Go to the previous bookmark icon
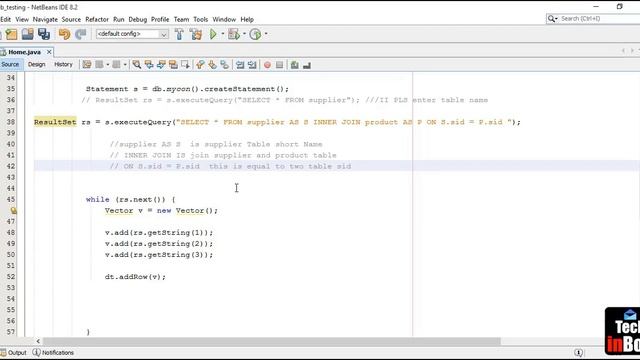 click(200, 65)
